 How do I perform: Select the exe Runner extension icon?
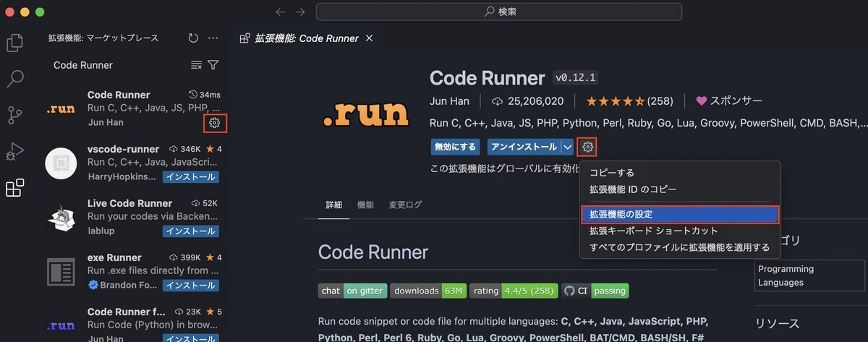[61, 271]
